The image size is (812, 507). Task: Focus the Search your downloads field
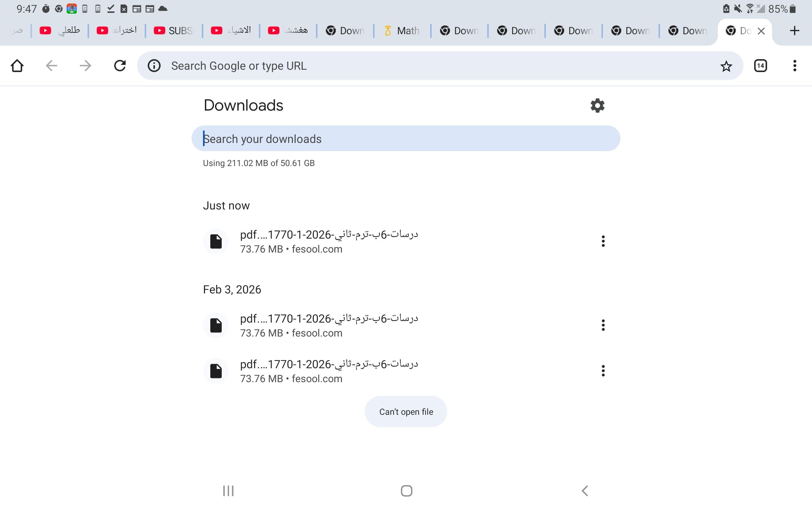click(x=405, y=138)
